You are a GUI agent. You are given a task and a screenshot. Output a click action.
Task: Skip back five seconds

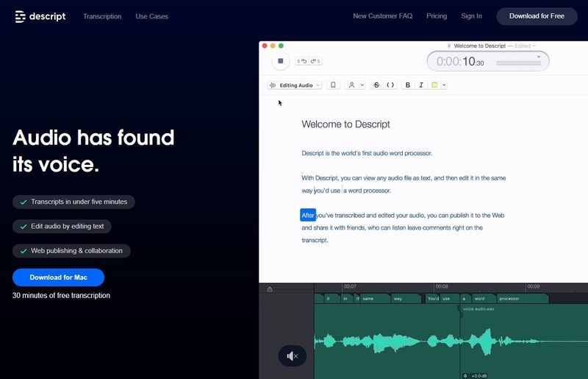pos(302,61)
